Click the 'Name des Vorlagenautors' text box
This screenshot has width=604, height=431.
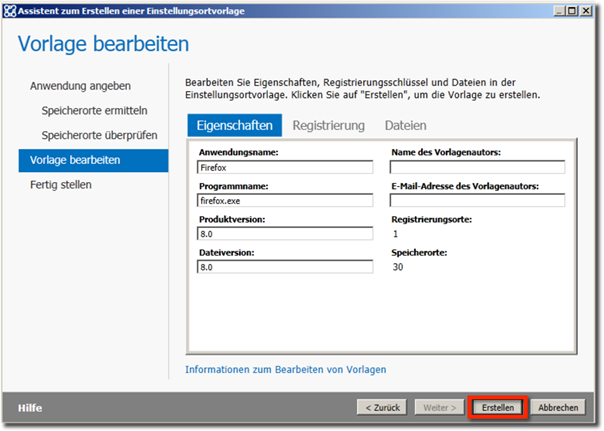477,167
